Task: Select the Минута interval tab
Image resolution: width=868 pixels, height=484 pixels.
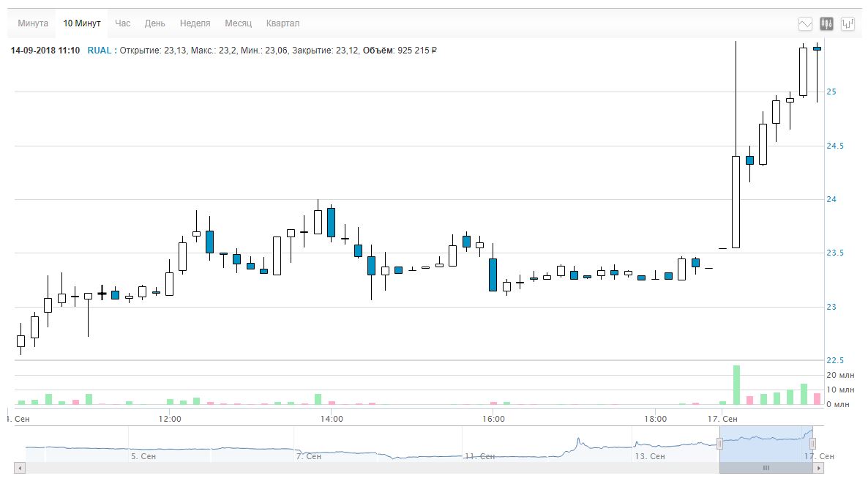Action: pos(33,23)
